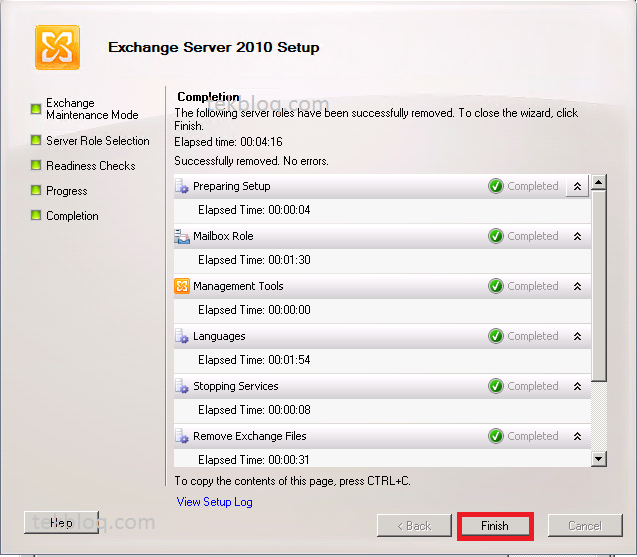Select Exchange Maintenance Mode step
The height and width of the screenshot is (557, 637).
(92, 109)
